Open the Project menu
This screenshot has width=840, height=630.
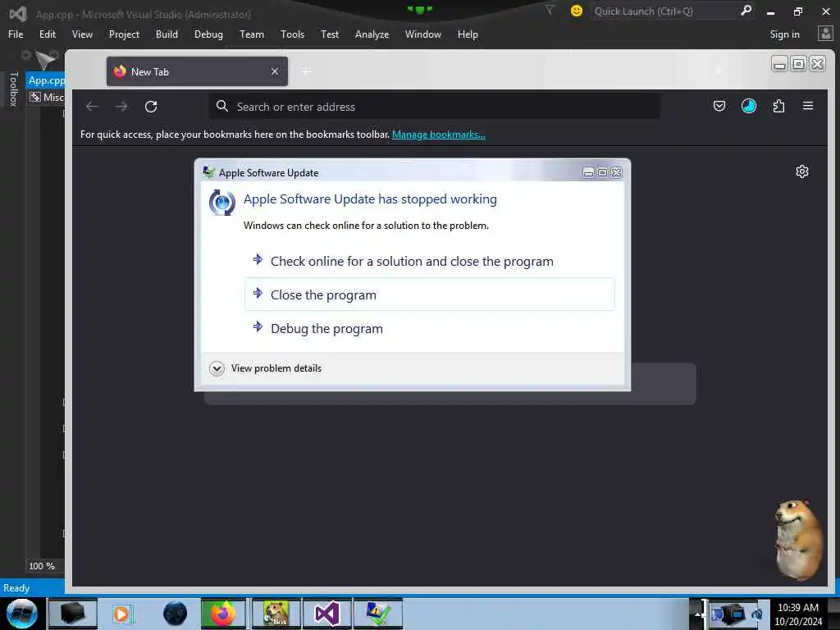point(124,34)
